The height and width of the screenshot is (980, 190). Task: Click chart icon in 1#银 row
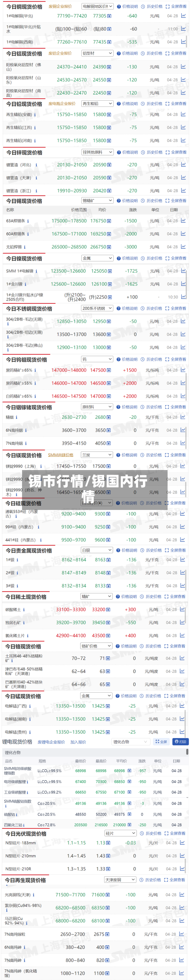(183, 560)
